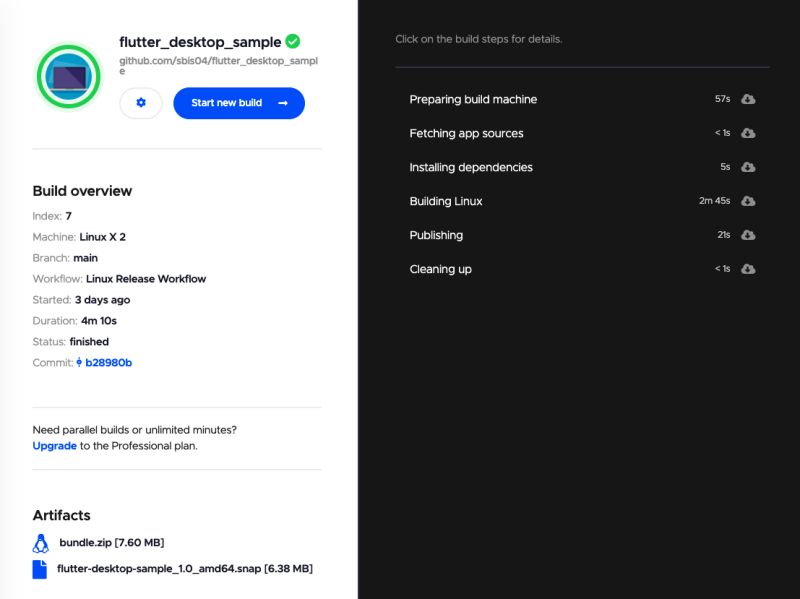The height and width of the screenshot is (599, 800).
Task: Open the github.com repository link
Action: coord(213,64)
